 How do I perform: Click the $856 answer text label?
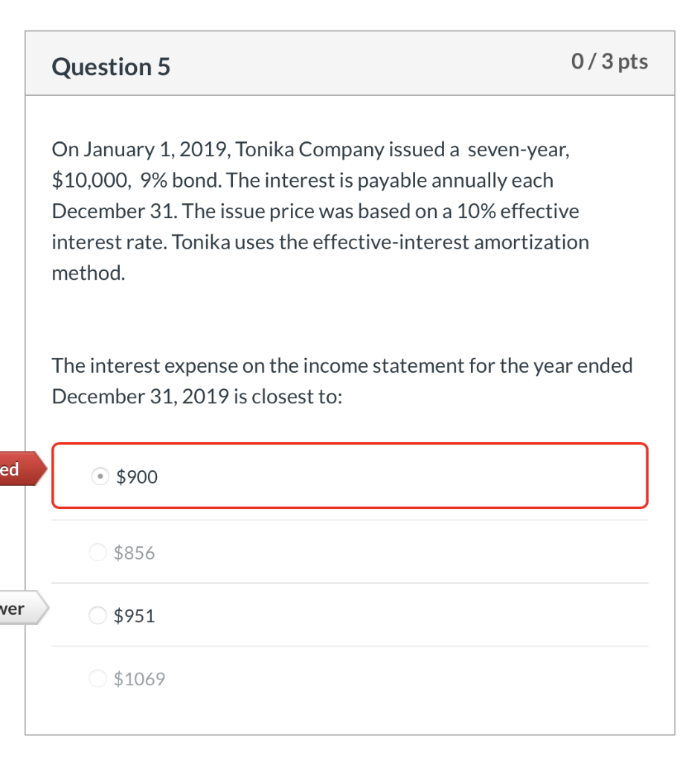[x=135, y=553]
